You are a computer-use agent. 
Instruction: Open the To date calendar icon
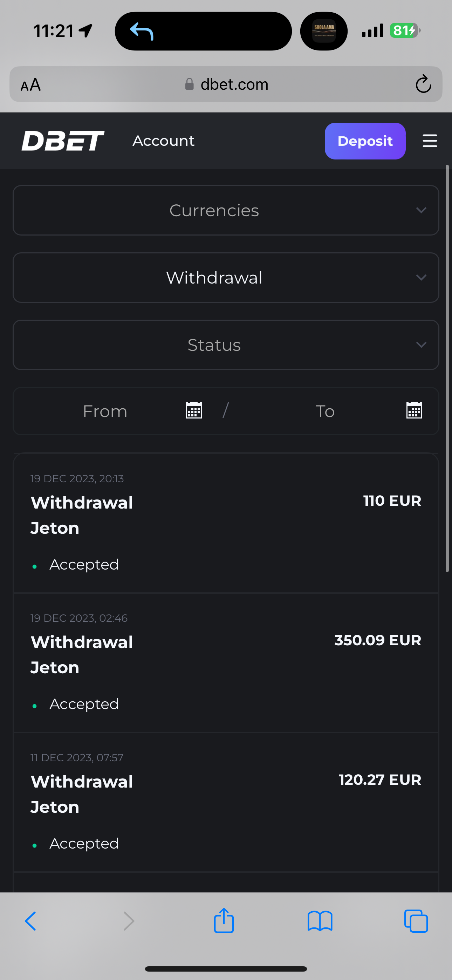click(x=414, y=410)
